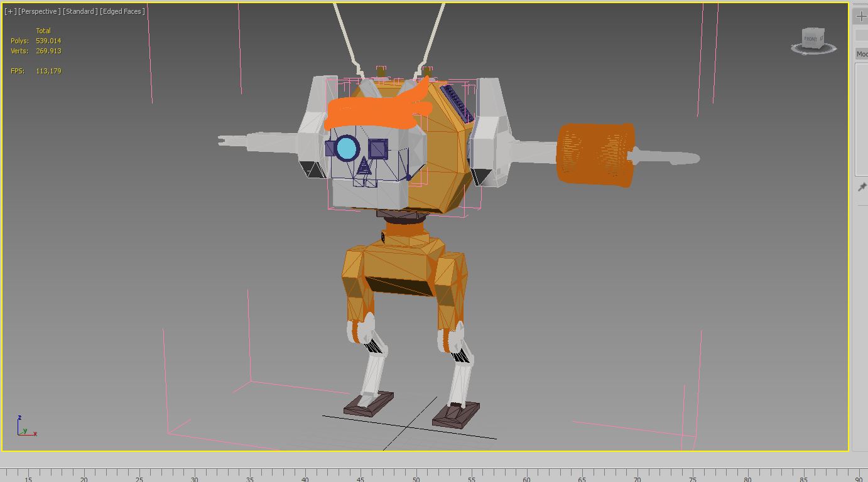Viewport: 868px width, 482px height.
Task: Select the robot's square purple eye
Action: 377,149
